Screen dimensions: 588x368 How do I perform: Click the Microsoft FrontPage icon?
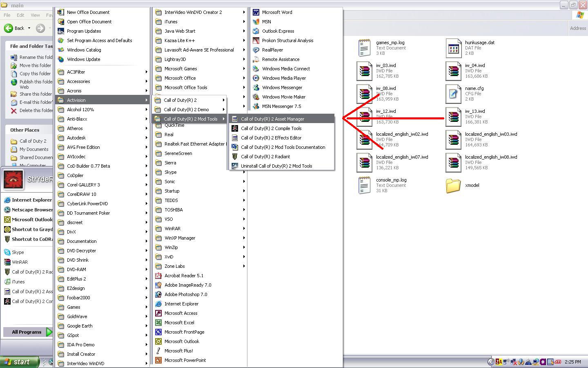[158, 332]
